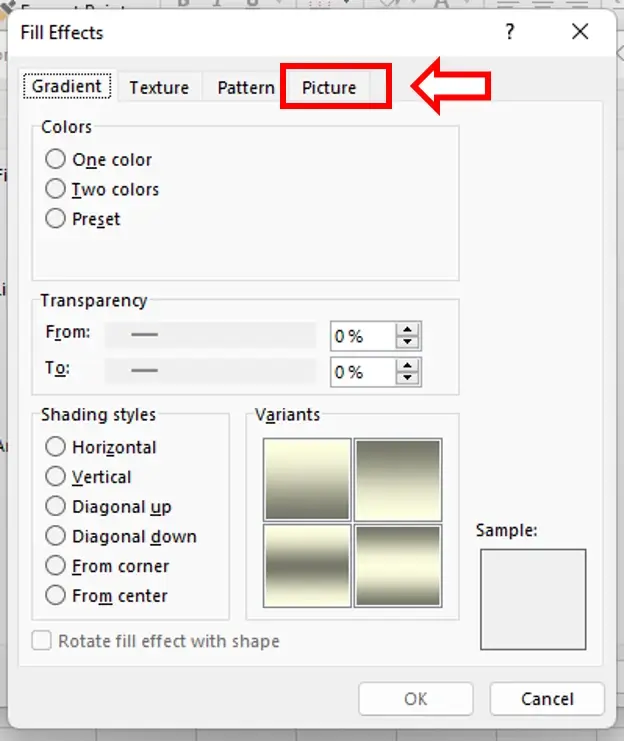
Task: Click the From transparency slider
Action: 210,335
